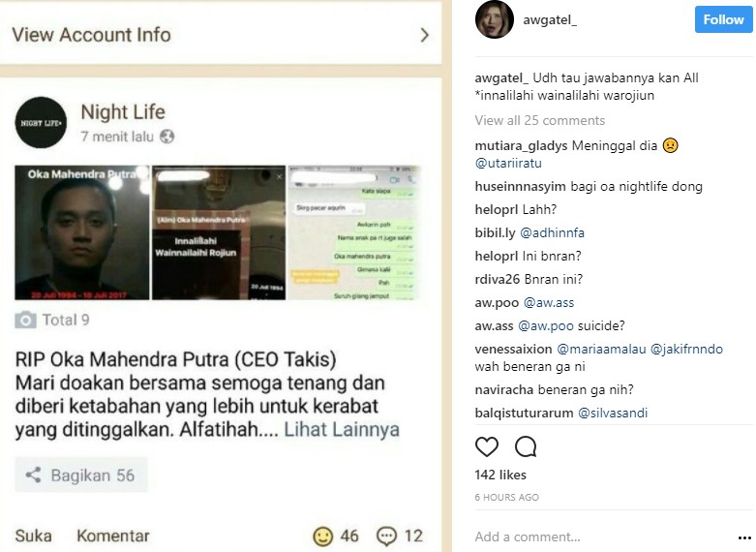Click the comment count bubble showing 12

(386, 537)
